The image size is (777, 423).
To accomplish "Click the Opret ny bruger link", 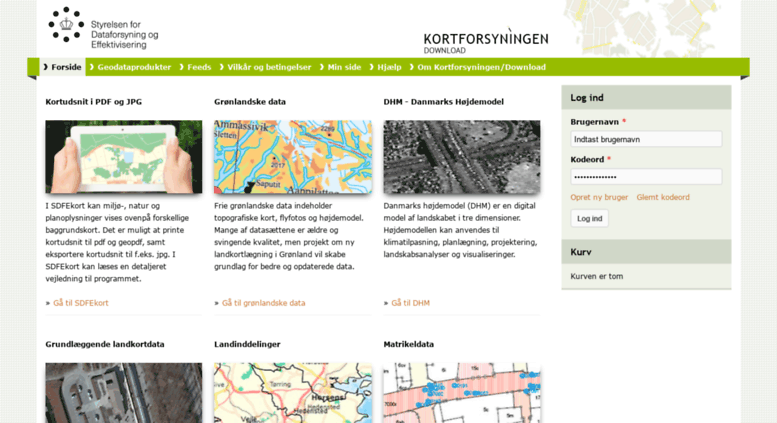I will coord(599,197).
